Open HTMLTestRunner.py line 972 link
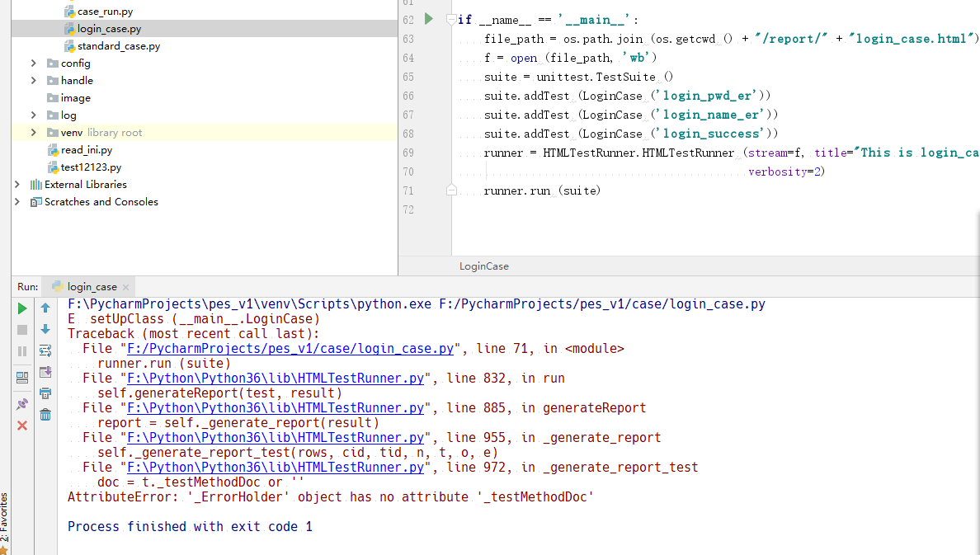Screen dimensions: 980x555 (276, 468)
